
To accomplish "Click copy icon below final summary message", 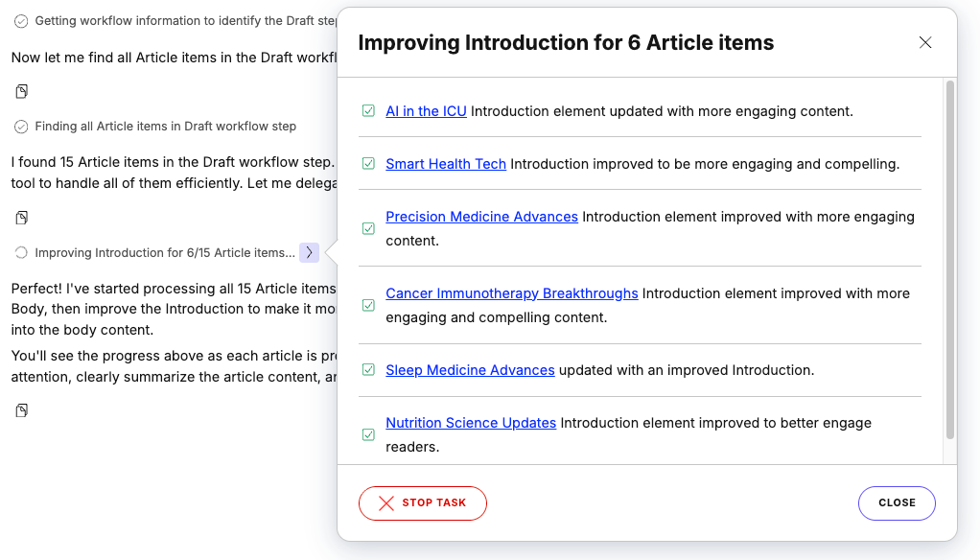I will (21, 410).
